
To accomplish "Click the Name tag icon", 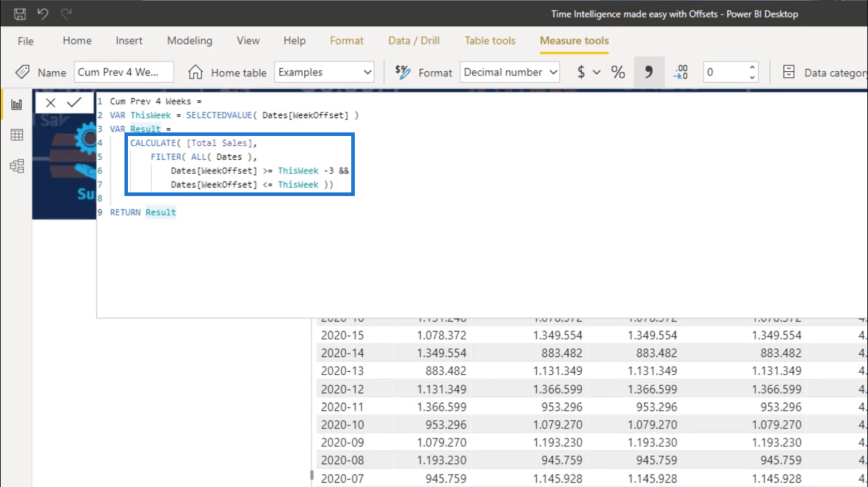I will [x=22, y=72].
